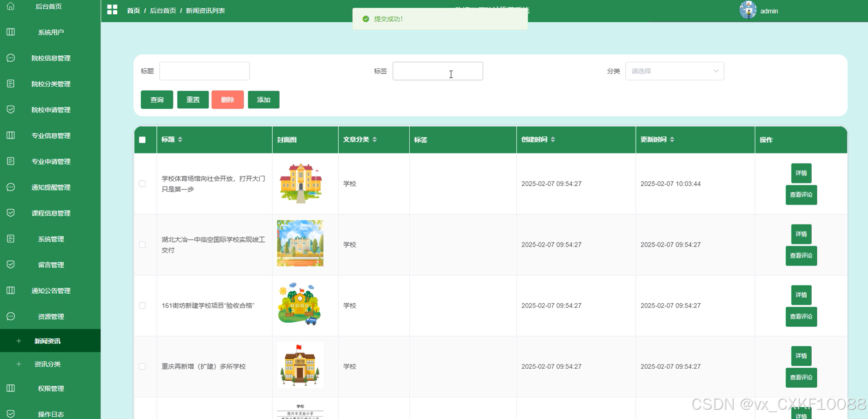868x419 pixels.
Task: Click the 添加 add button
Action: [263, 100]
